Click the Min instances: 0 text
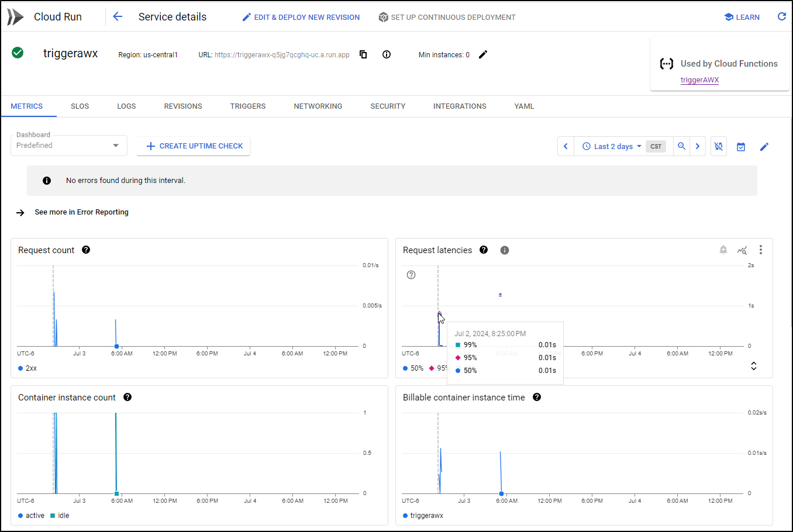Viewport: 793px width, 532px height. [444, 55]
